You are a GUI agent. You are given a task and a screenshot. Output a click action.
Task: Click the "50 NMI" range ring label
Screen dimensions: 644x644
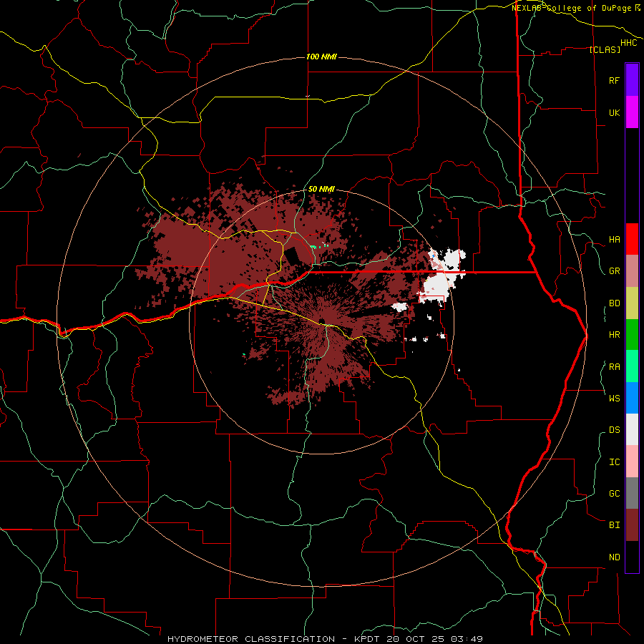(x=321, y=189)
